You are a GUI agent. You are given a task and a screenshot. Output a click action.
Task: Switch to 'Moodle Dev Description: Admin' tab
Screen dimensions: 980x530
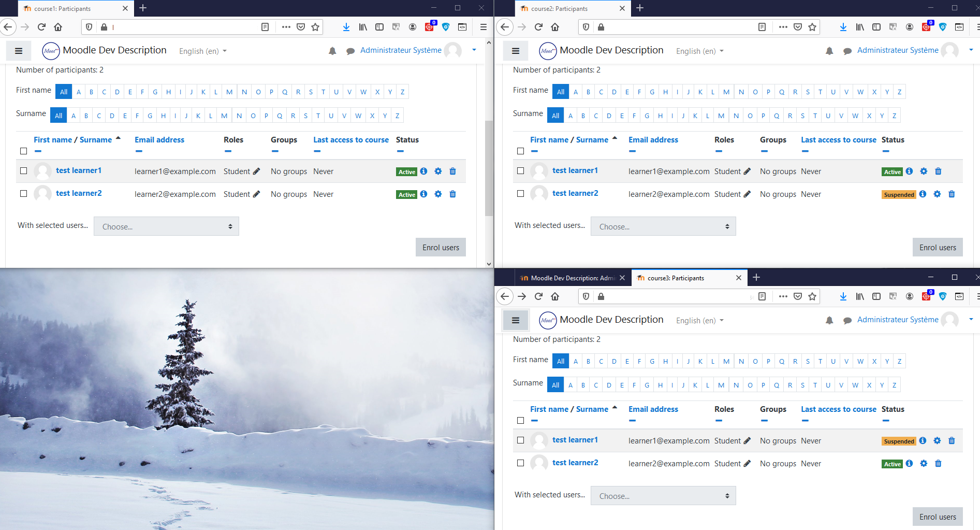click(x=572, y=278)
